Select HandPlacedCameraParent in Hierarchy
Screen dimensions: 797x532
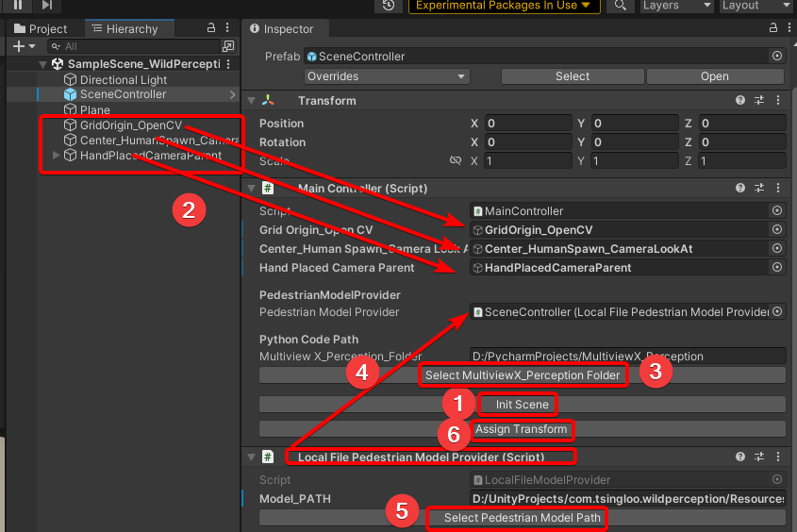click(151, 156)
